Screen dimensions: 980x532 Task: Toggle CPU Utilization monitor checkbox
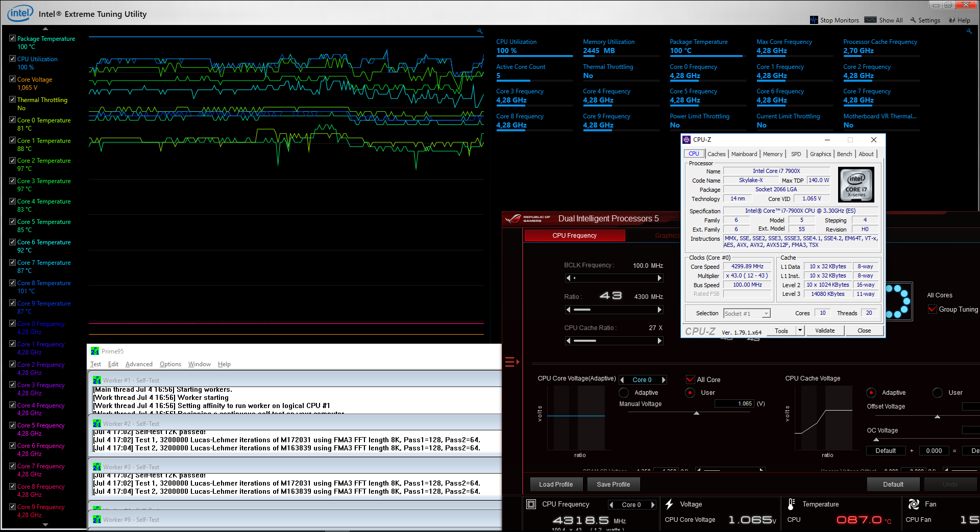pyautogui.click(x=12, y=59)
